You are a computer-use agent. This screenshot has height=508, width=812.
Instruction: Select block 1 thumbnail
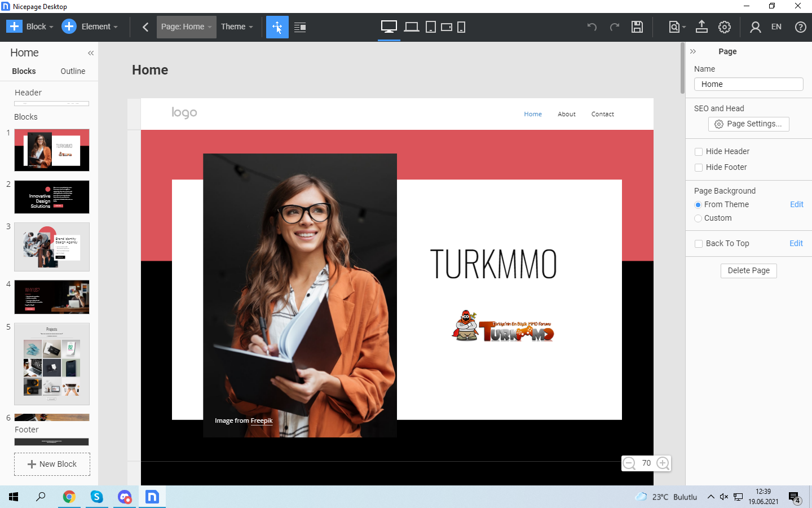tap(52, 150)
